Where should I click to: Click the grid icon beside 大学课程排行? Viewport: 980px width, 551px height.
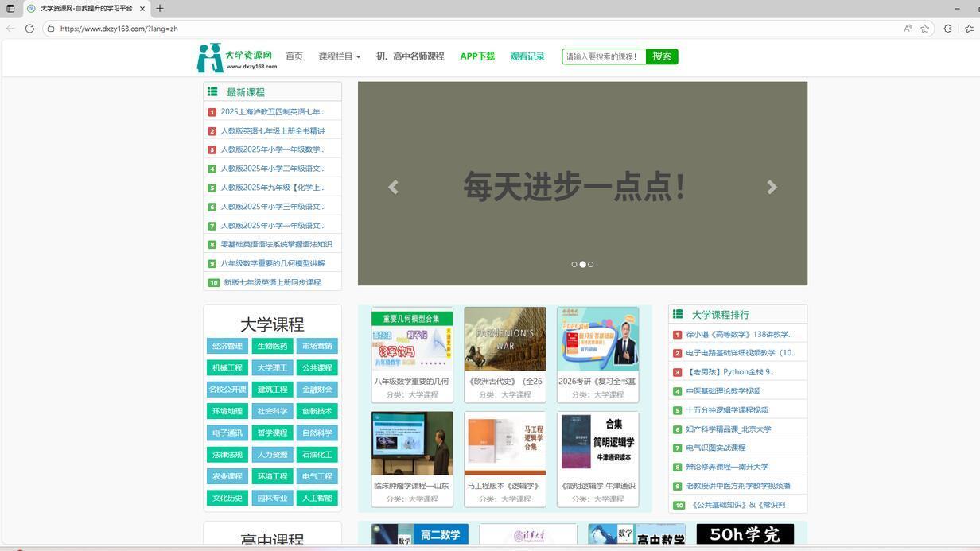pyautogui.click(x=678, y=315)
